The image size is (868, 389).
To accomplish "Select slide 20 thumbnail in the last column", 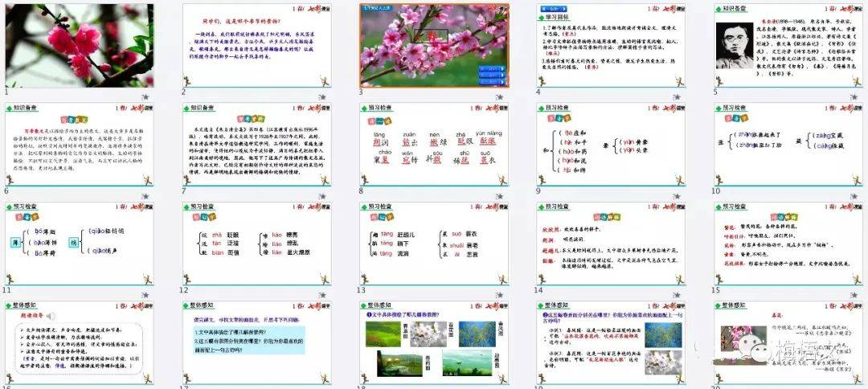I will pos(788,343).
